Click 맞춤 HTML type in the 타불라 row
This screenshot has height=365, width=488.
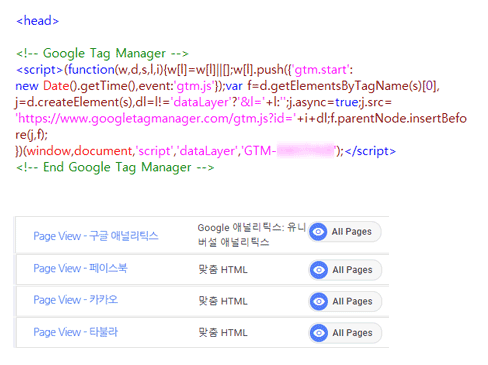pyautogui.click(x=223, y=332)
